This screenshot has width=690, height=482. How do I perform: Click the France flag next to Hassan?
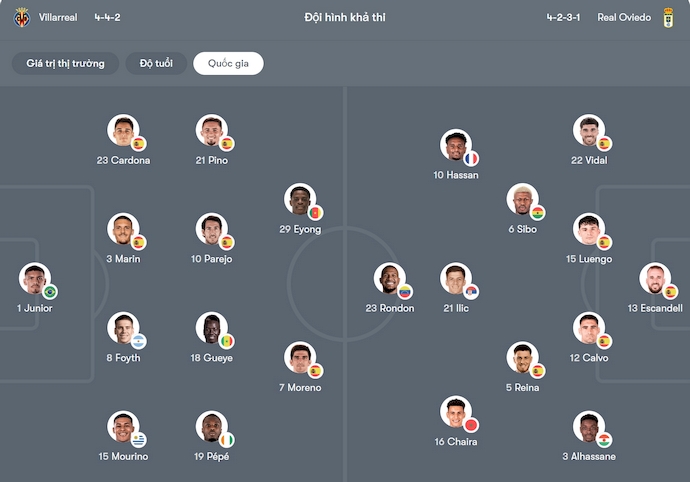tap(471, 158)
